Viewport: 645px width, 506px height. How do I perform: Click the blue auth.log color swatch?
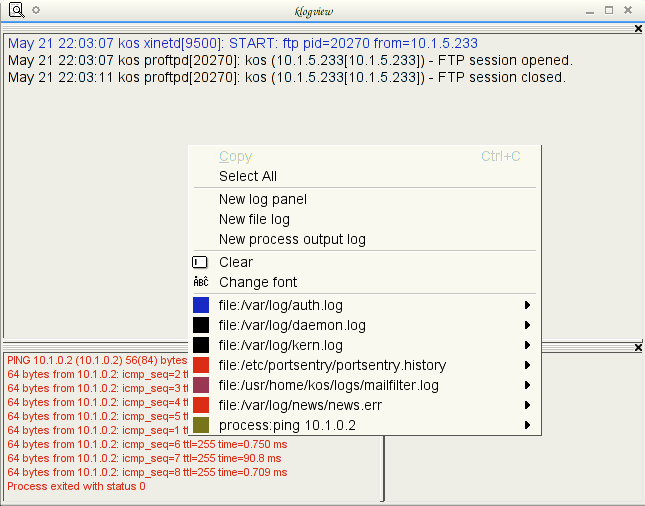[x=201, y=305]
